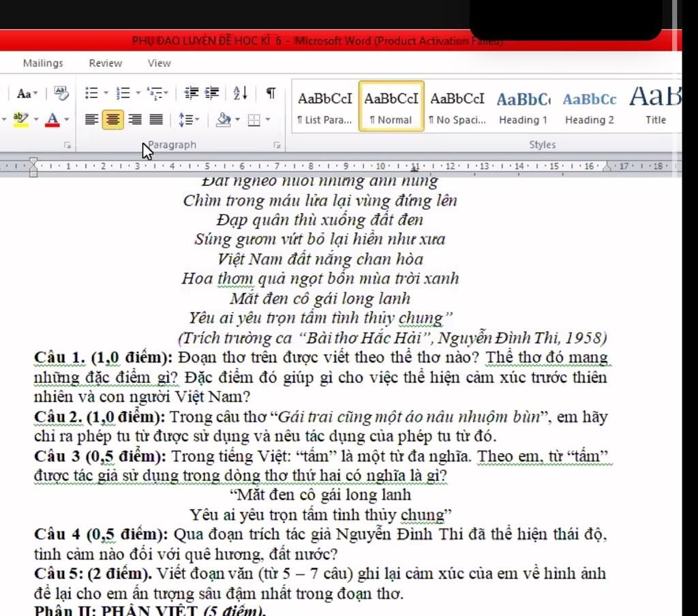The width and height of the screenshot is (698, 616).
Task: Click the 'Câu 5: (2 điểm).' heading
Action: 93,573
